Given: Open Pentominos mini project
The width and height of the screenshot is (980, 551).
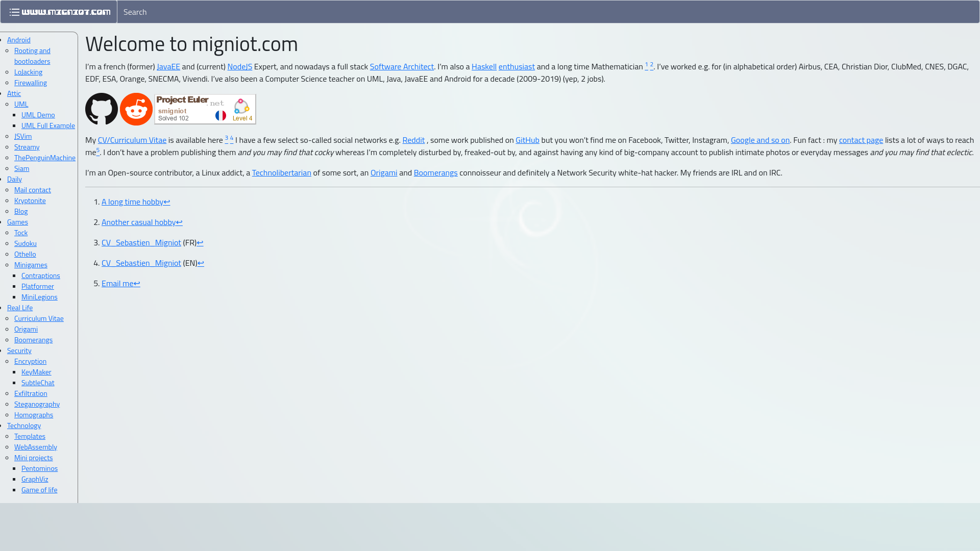Looking at the screenshot, I should coord(39,468).
